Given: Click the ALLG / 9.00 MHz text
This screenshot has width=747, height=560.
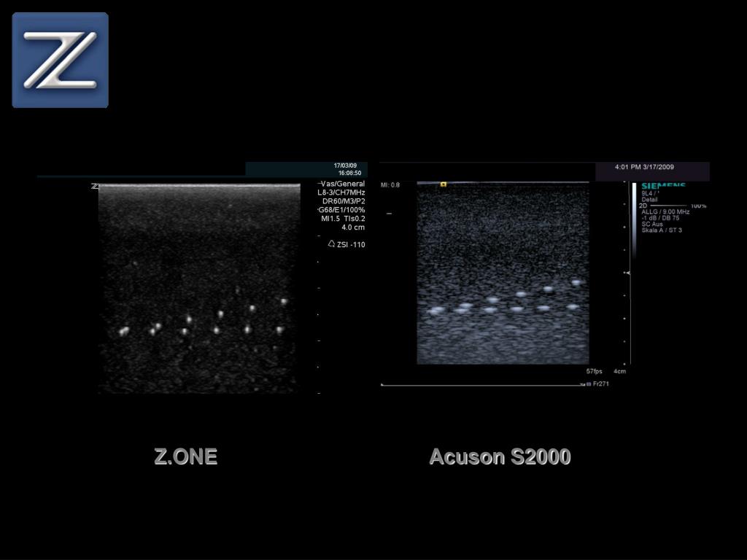Looking at the screenshot, I should click(x=665, y=212).
